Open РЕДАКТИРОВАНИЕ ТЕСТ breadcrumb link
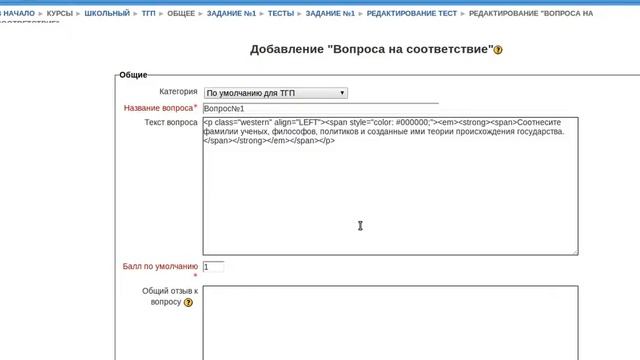640x360 pixels. 412,13
